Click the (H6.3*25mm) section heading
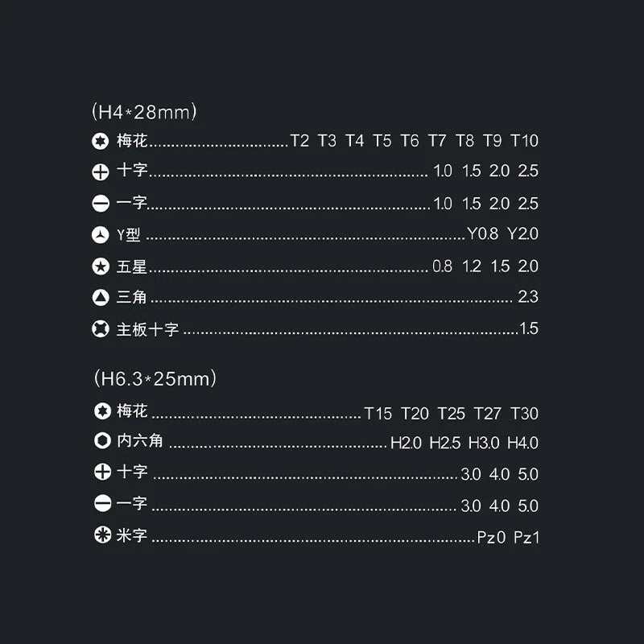 coord(154,378)
